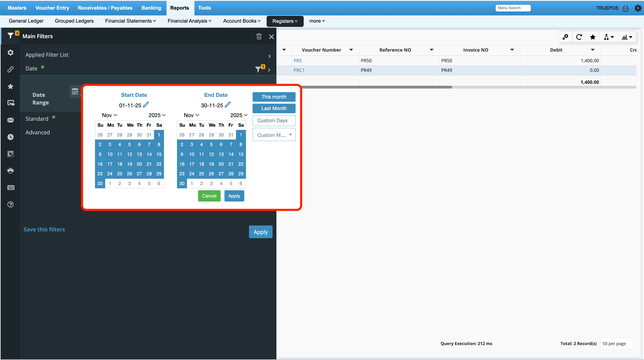Open the Start Date month dropdown

pos(109,115)
